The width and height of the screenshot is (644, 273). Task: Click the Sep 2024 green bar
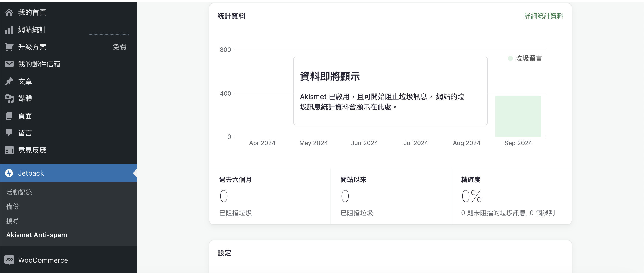[518, 116]
